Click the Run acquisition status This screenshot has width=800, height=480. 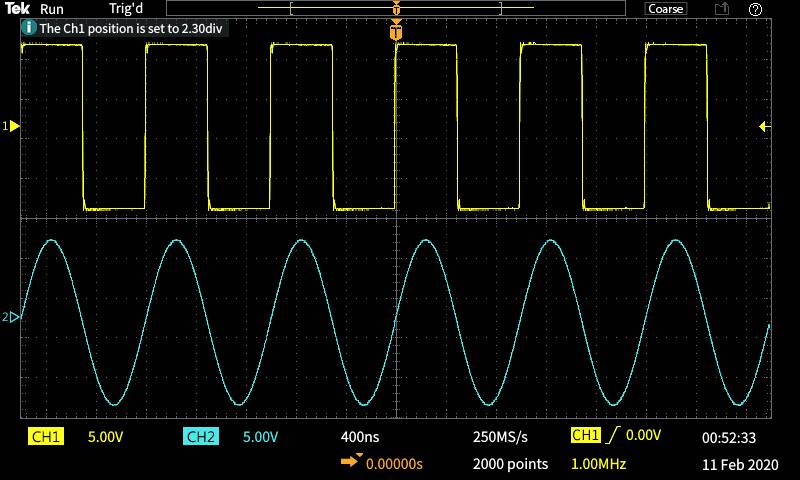52,9
